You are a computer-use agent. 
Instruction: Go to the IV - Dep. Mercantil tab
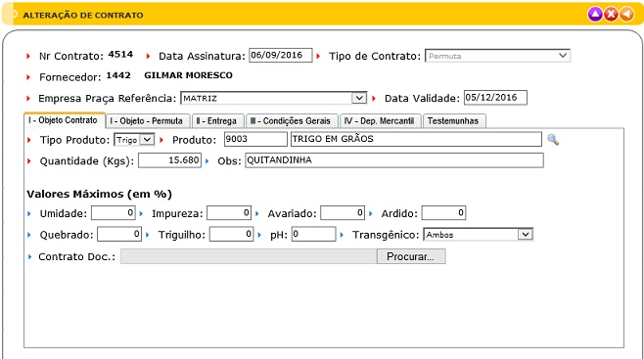coord(381,121)
